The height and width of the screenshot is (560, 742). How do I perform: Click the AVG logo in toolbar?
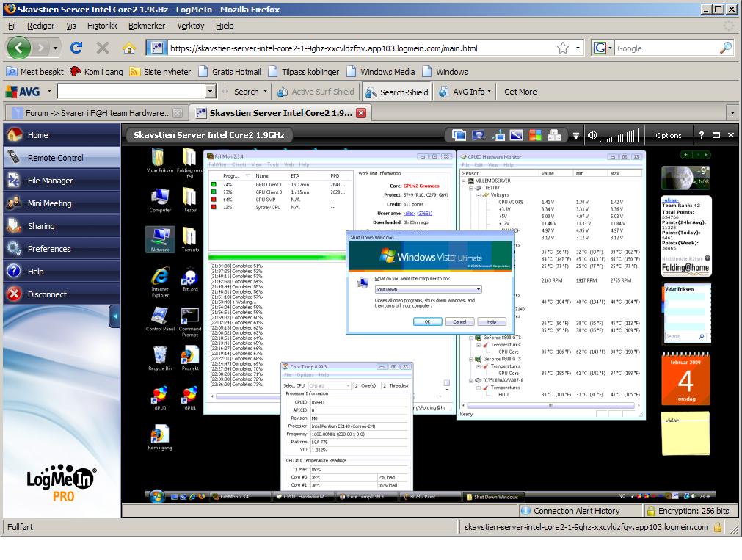[23, 92]
